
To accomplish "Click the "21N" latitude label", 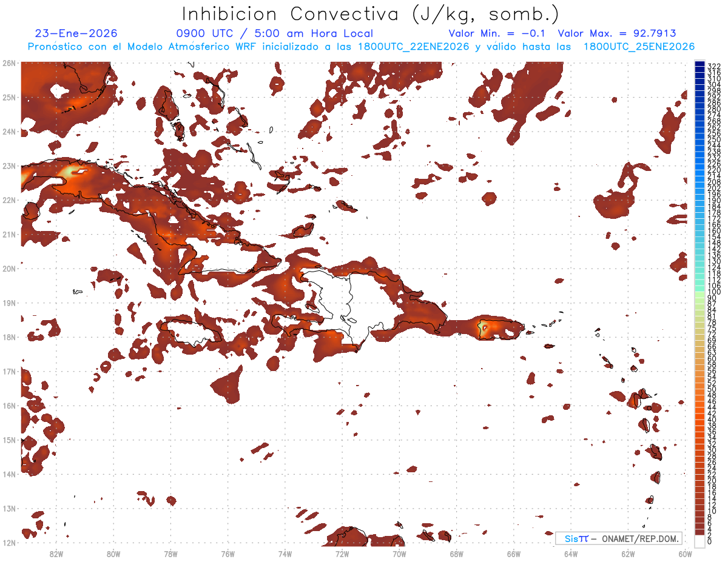I will [x=8, y=234].
